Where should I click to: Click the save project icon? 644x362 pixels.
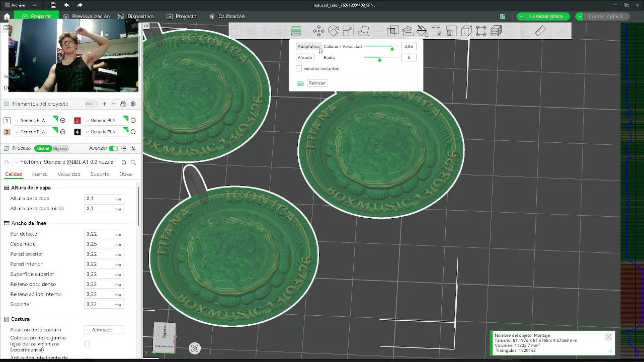click(53, 5)
